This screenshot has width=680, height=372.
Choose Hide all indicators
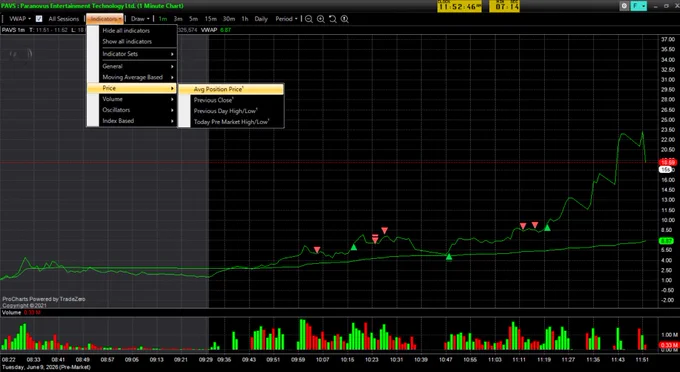pyautogui.click(x=132, y=30)
